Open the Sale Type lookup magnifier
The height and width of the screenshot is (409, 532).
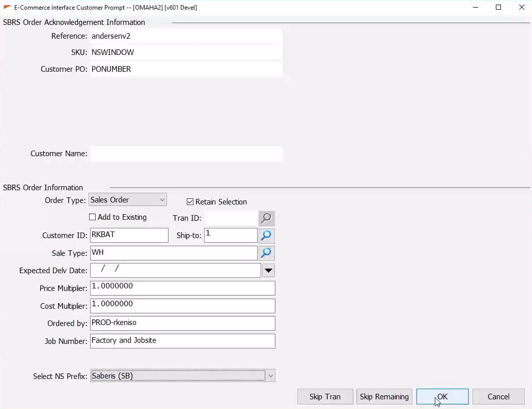(x=266, y=253)
